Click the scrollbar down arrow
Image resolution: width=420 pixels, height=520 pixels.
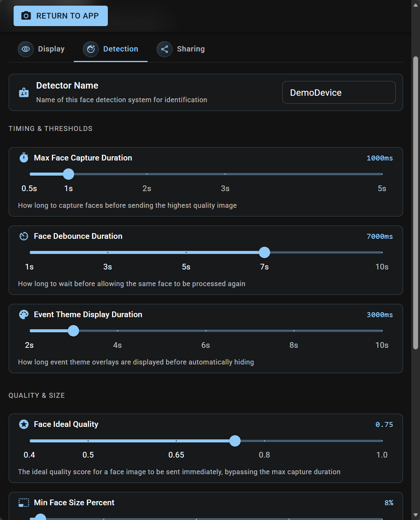point(415,515)
